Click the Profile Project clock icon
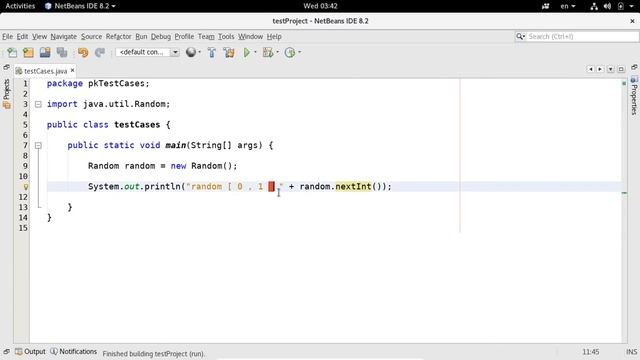The height and width of the screenshot is (360, 640). 289,52
